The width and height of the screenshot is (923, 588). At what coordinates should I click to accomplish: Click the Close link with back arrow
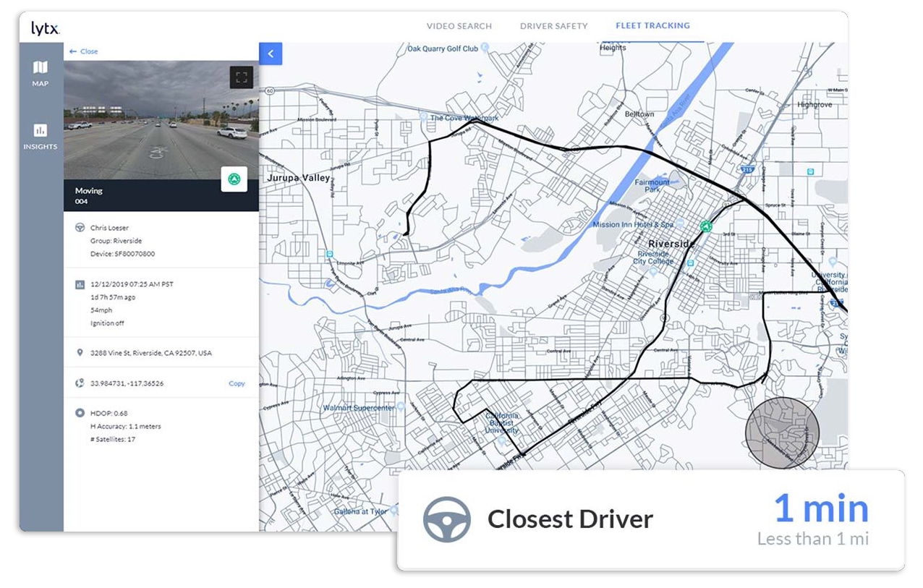point(84,51)
